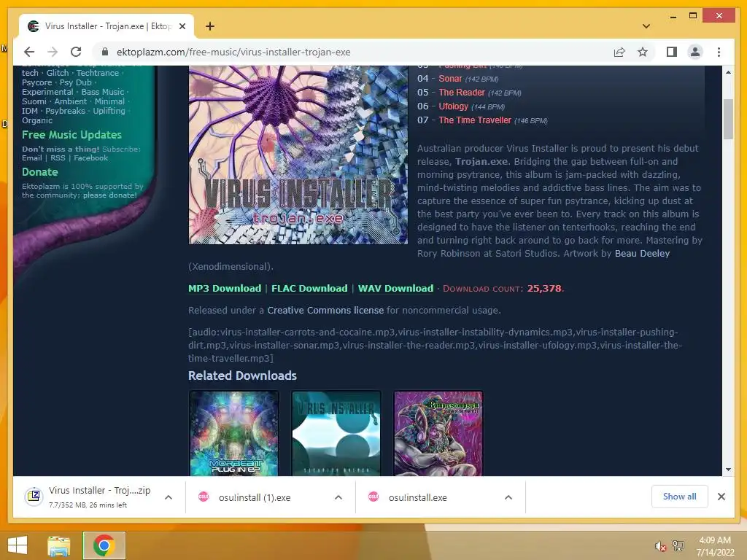
Task: Open the Chrome profile avatar
Action: point(695,52)
